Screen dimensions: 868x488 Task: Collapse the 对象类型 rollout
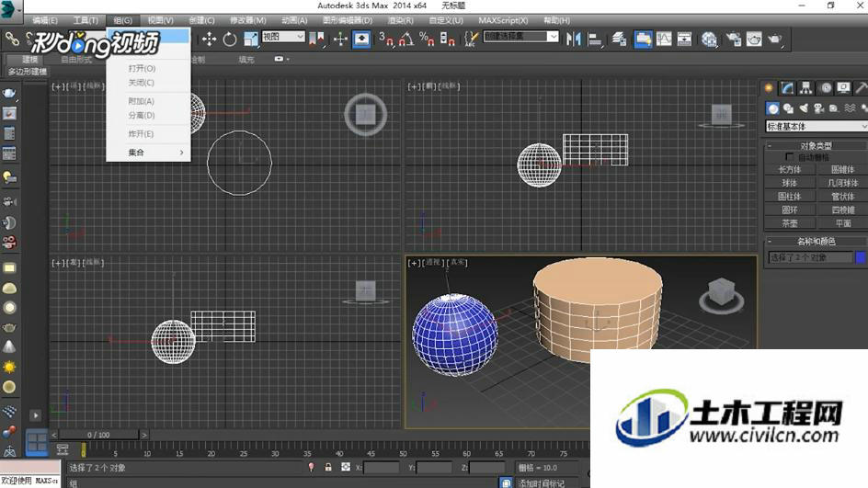[816, 145]
